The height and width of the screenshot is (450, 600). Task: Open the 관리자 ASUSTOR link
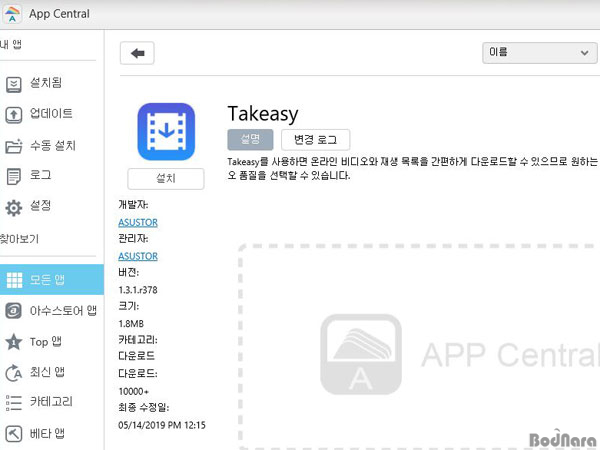[x=138, y=256]
